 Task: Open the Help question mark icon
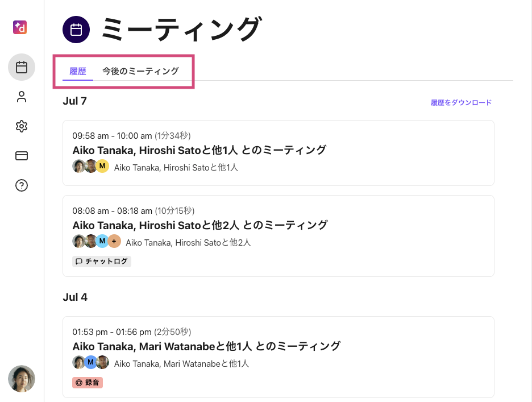[22, 185]
